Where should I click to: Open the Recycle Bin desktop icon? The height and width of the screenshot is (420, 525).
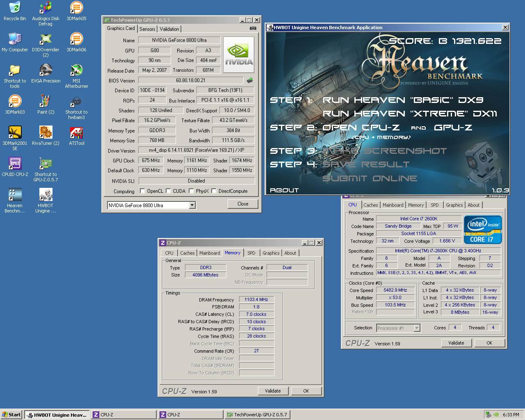[x=15, y=11]
